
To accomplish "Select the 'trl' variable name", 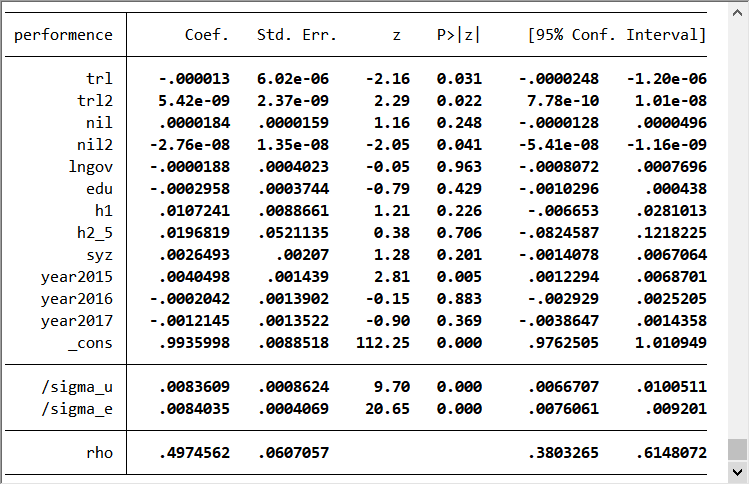I will point(99,78).
